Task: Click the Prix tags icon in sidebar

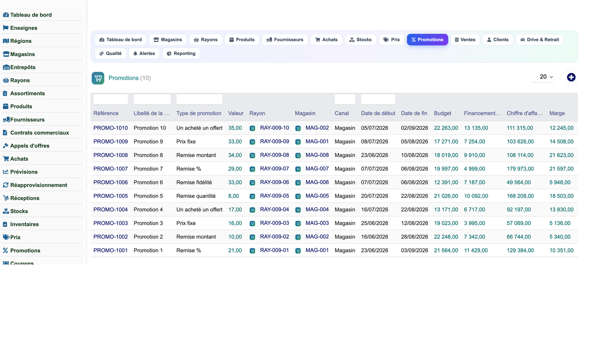Action: (6, 237)
